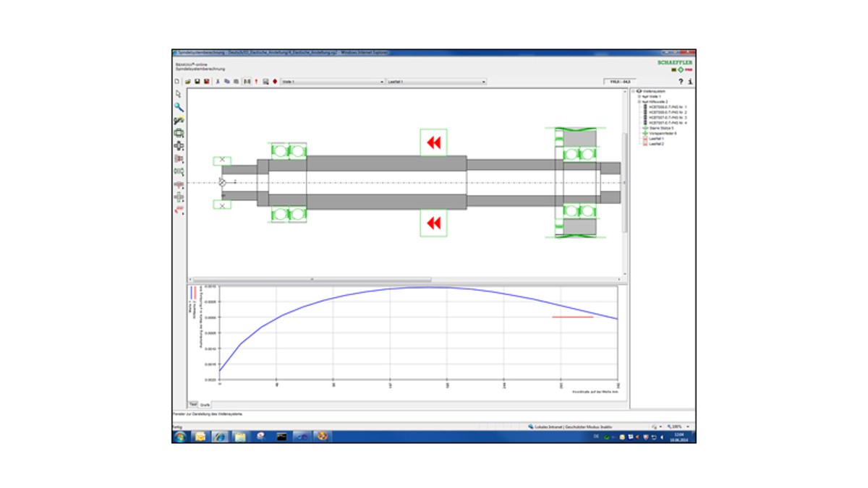Open the online help question mark icon
The width and height of the screenshot is (868, 488).
pos(681,81)
